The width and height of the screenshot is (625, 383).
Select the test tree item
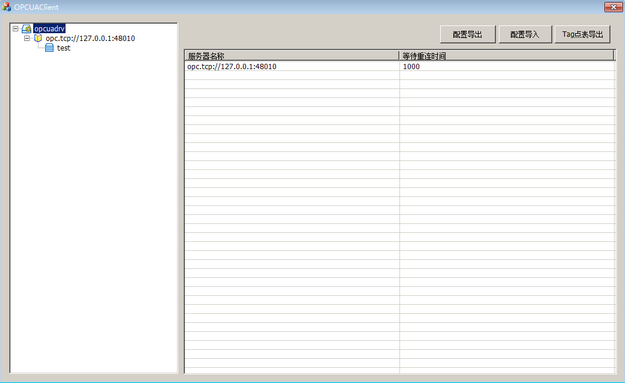tap(63, 48)
